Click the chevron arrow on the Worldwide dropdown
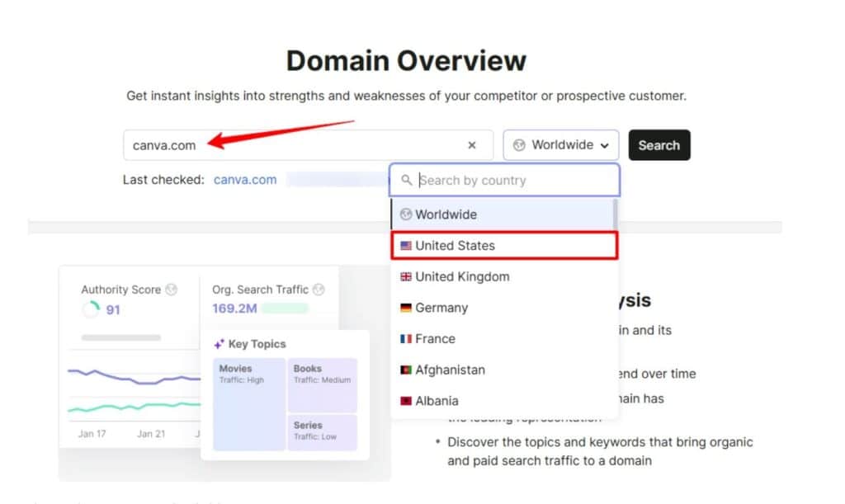This screenshot has height=504, width=845. click(x=605, y=145)
